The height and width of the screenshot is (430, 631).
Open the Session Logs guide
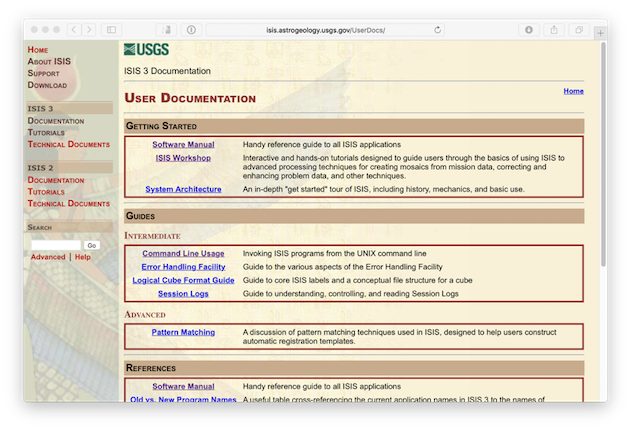click(183, 294)
